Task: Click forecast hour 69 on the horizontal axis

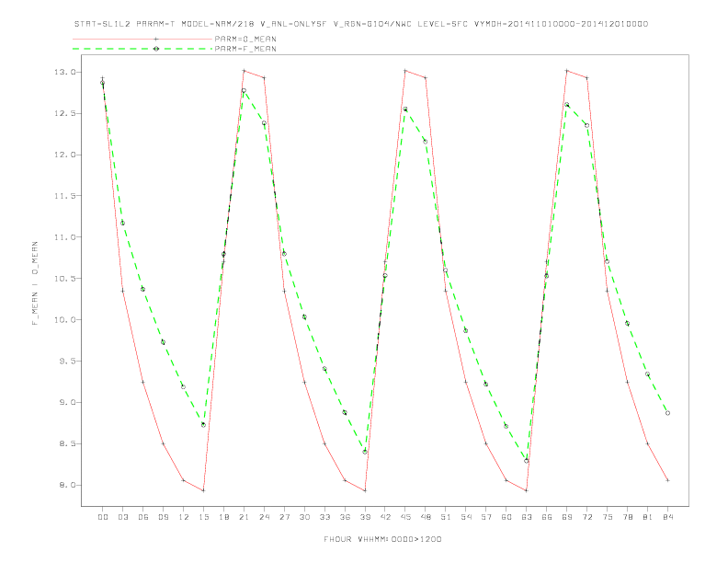Action: click(567, 517)
